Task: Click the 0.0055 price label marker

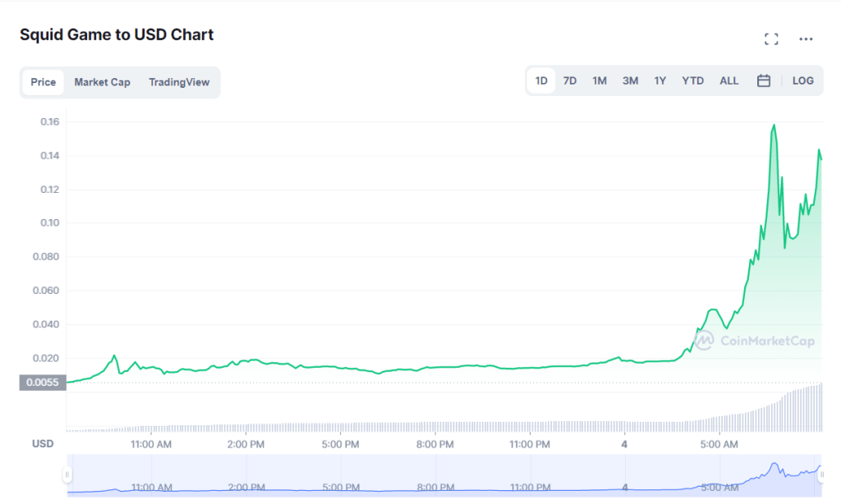Action: coord(43,383)
